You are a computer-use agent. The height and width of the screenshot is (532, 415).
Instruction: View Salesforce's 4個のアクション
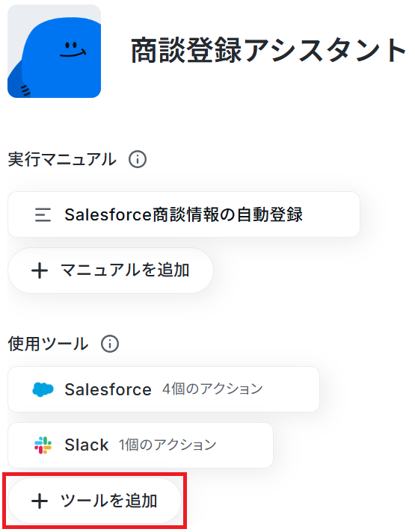point(212,389)
